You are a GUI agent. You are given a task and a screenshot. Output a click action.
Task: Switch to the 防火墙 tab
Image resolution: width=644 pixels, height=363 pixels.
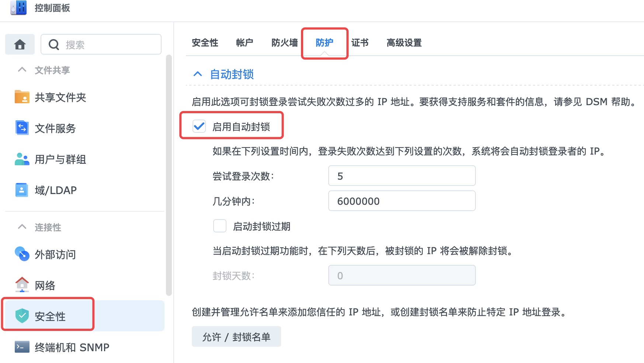coord(284,43)
